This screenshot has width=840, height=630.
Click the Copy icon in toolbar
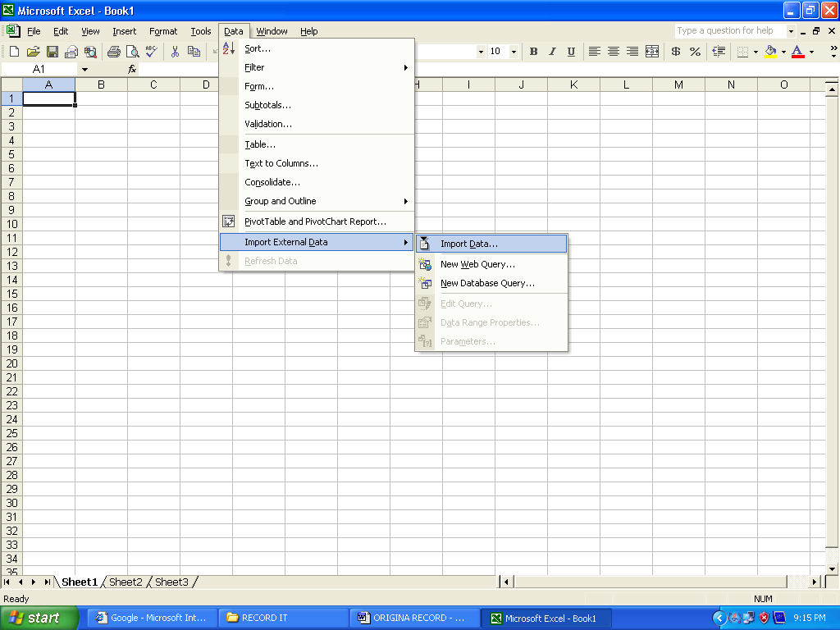[x=194, y=52]
